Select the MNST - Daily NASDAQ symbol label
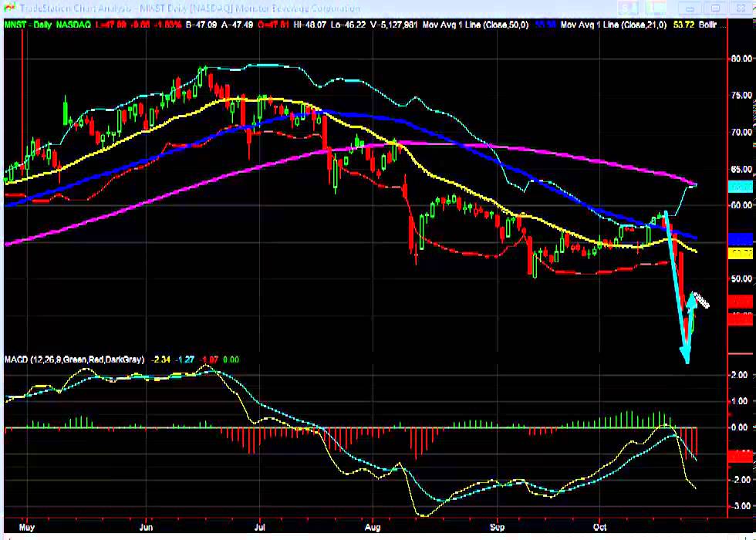 point(47,25)
